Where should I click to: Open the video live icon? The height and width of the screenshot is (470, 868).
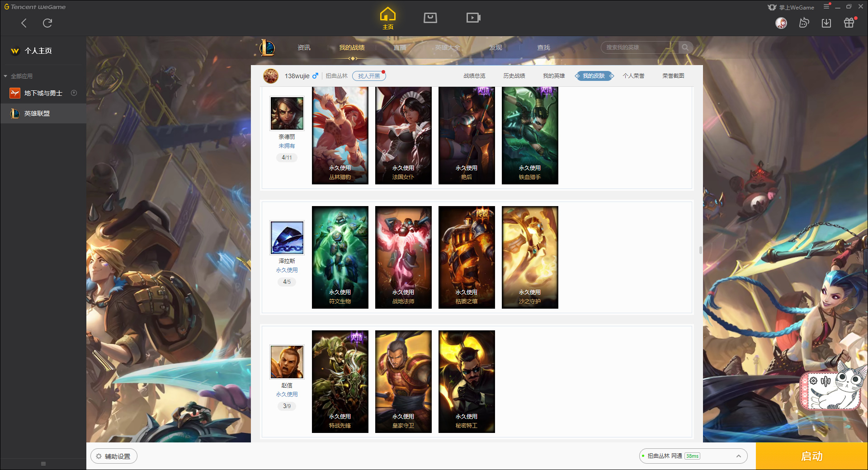[473, 18]
